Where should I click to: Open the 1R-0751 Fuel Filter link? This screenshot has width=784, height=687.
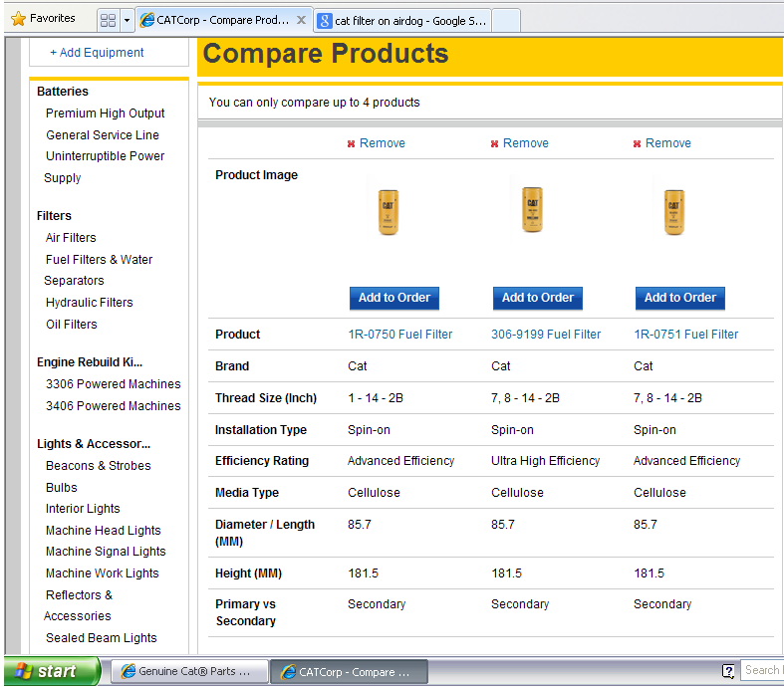click(x=686, y=335)
